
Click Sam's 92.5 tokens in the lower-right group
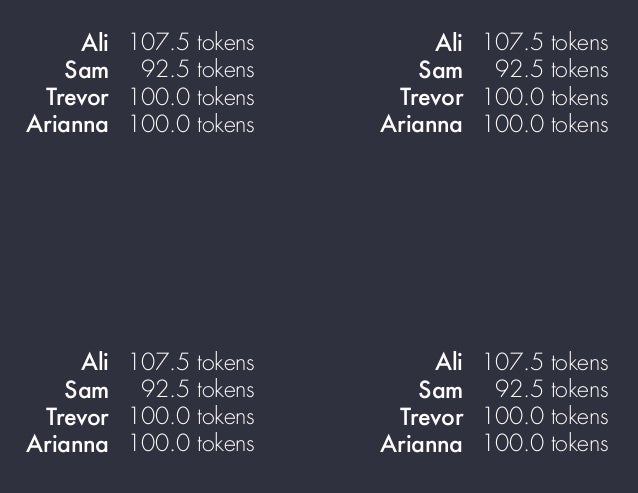[x=552, y=389]
